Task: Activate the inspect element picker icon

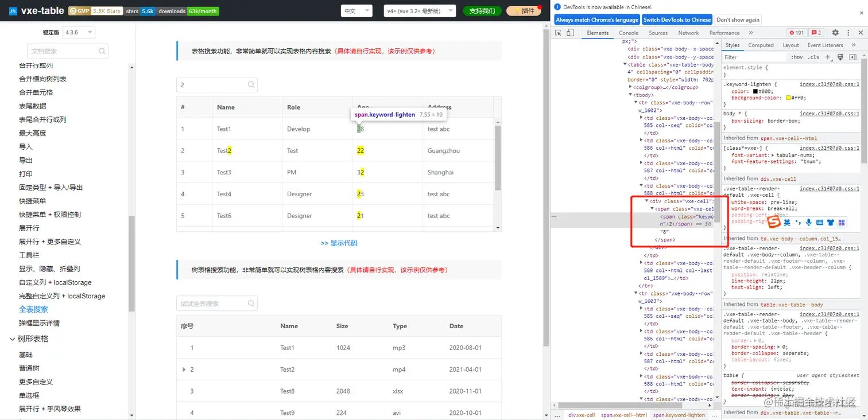Action: [559, 33]
